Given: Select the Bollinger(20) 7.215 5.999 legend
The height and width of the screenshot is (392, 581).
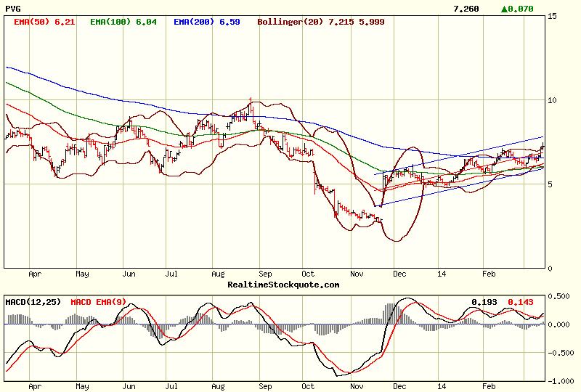Looking at the screenshot, I should (x=321, y=22).
